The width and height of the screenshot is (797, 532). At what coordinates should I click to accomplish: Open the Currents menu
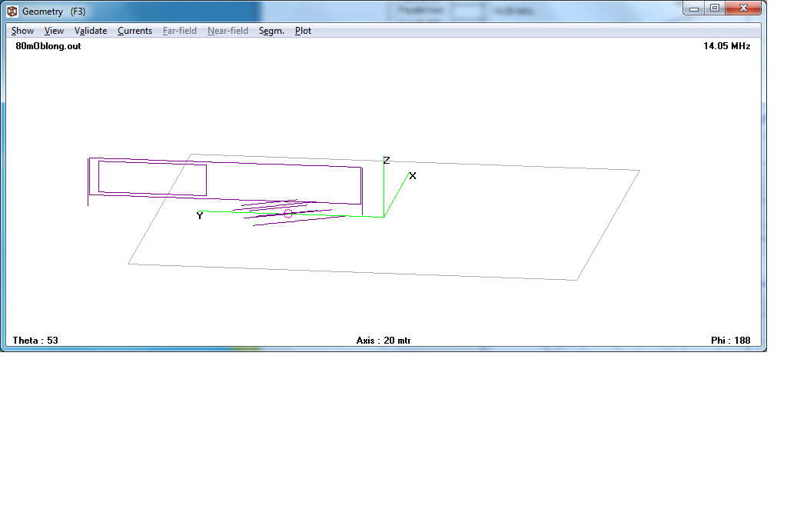134,31
